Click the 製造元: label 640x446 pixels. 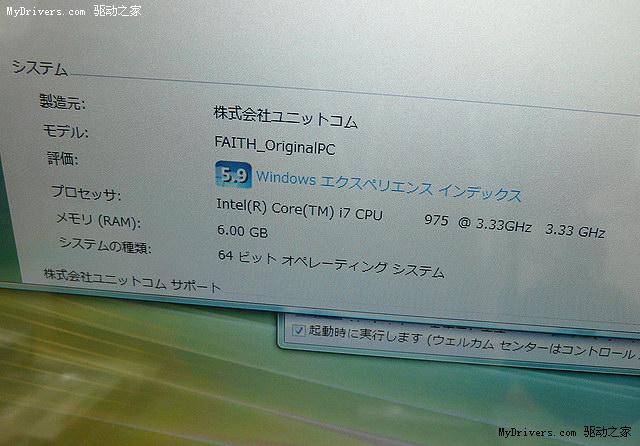tap(62, 102)
